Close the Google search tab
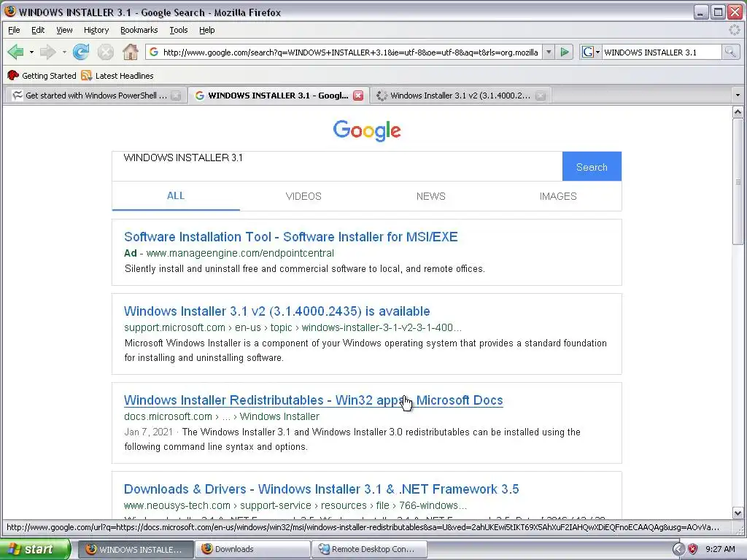 pos(358,96)
